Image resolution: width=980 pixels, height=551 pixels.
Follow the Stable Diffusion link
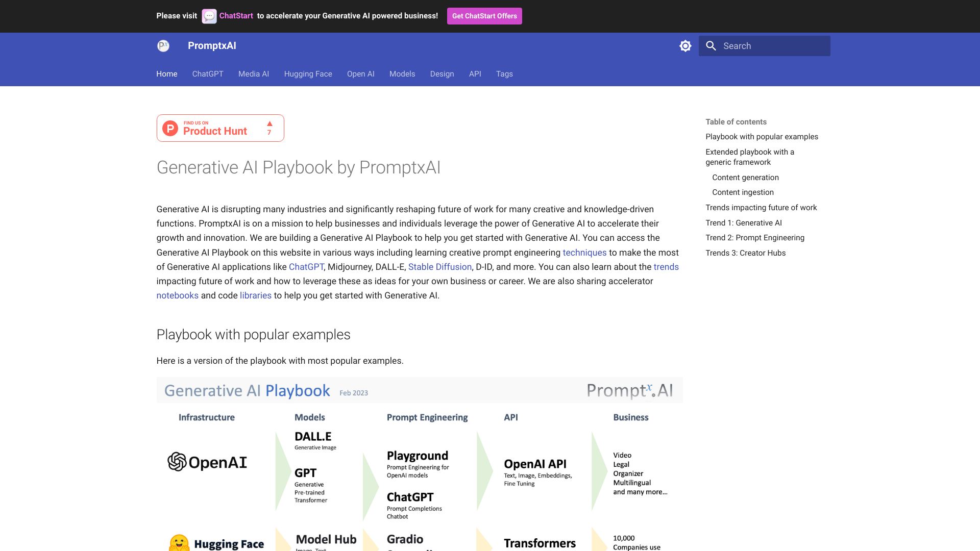click(x=439, y=266)
